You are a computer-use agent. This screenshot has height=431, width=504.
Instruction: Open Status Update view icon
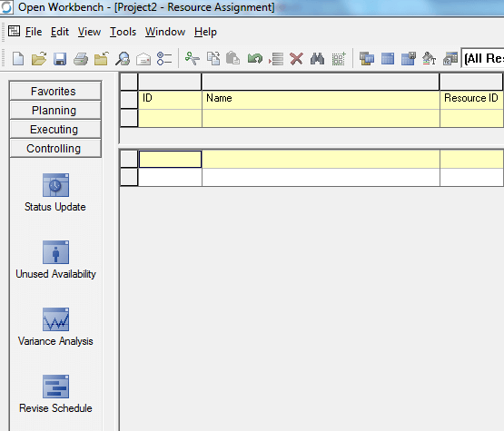[55, 185]
